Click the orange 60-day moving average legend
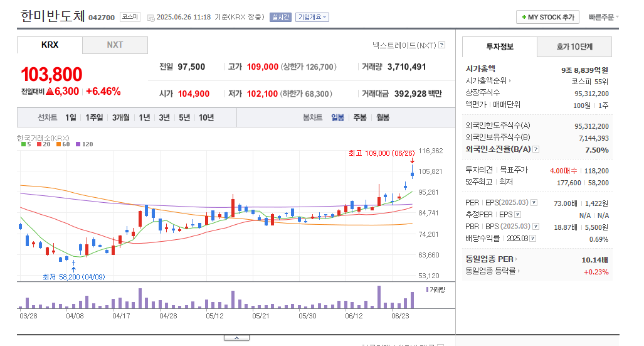 tap(63, 144)
